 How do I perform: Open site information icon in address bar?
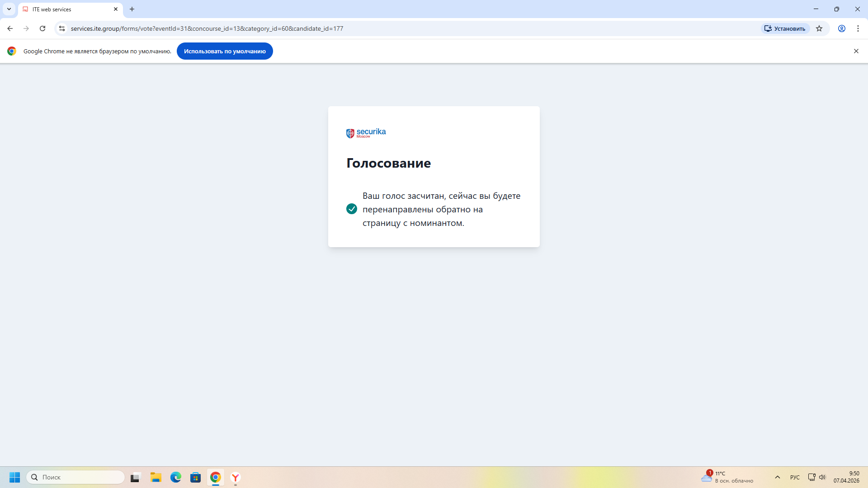pyautogui.click(x=62, y=28)
